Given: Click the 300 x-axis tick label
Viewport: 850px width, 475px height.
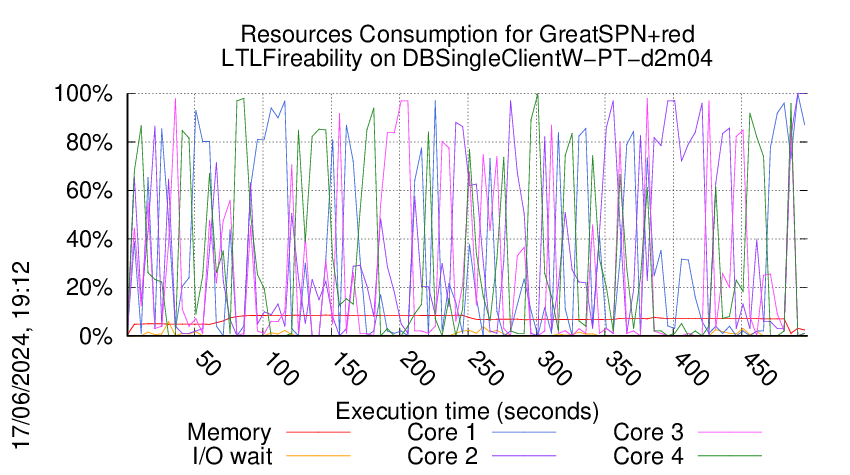Looking at the screenshot, I should (x=554, y=369).
